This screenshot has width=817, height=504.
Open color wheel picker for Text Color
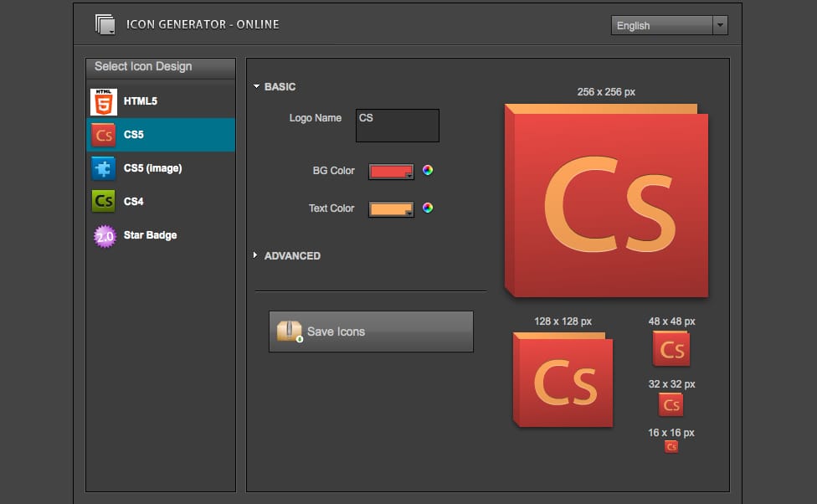[428, 208]
